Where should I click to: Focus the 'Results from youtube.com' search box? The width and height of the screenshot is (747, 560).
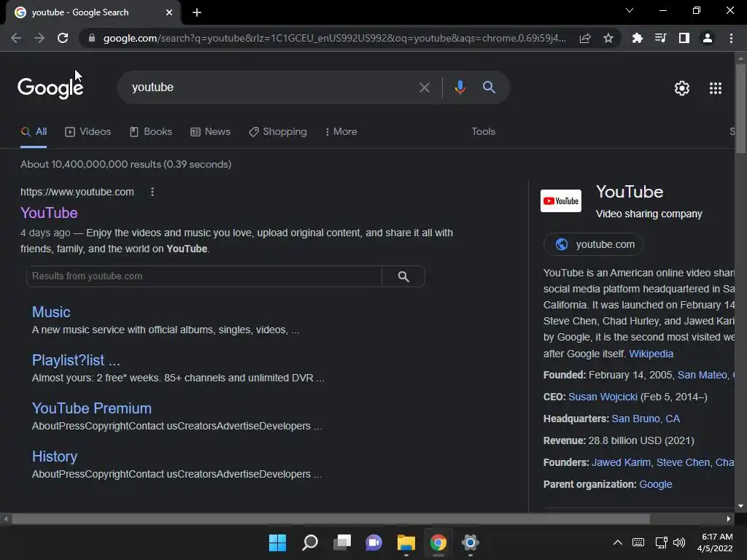click(x=204, y=276)
